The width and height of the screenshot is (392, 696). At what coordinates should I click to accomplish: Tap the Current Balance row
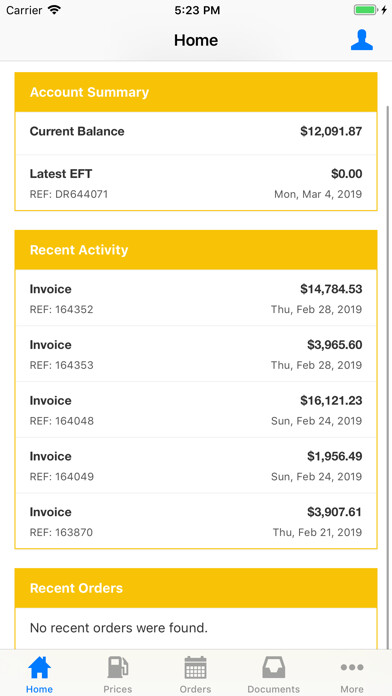(196, 133)
